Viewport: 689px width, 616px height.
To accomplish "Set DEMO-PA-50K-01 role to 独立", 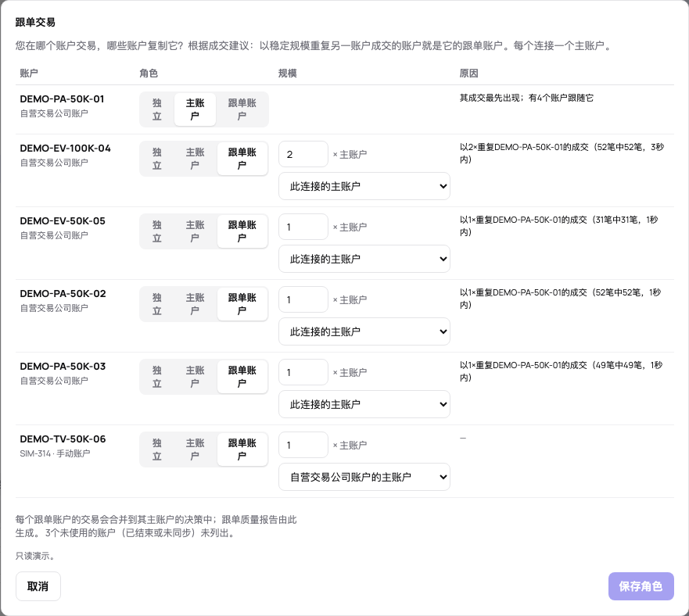I will [x=157, y=109].
